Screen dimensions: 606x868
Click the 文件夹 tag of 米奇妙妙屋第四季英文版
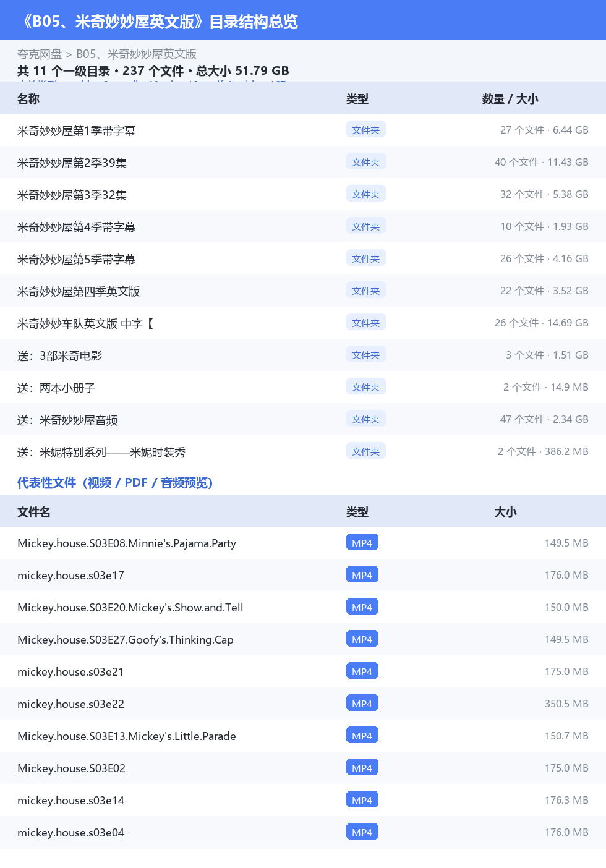(x=366, y=290)
